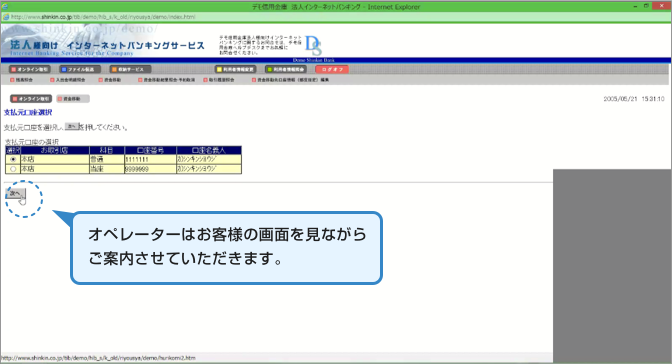Open the 入出金明細照会 submenu link
This screenshot has height=364, width=672.
(68, 80)
